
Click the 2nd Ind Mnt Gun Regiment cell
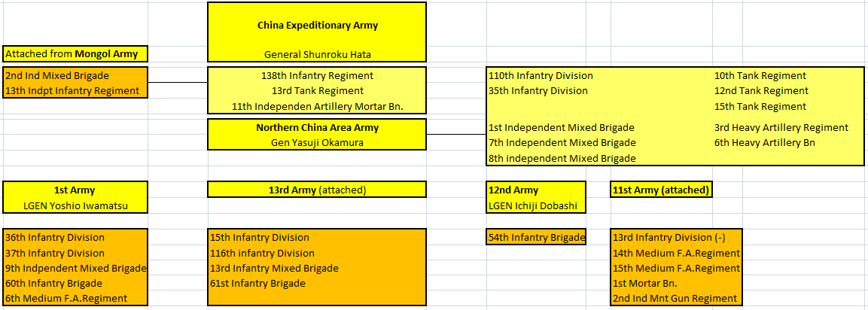coord(675,299)
